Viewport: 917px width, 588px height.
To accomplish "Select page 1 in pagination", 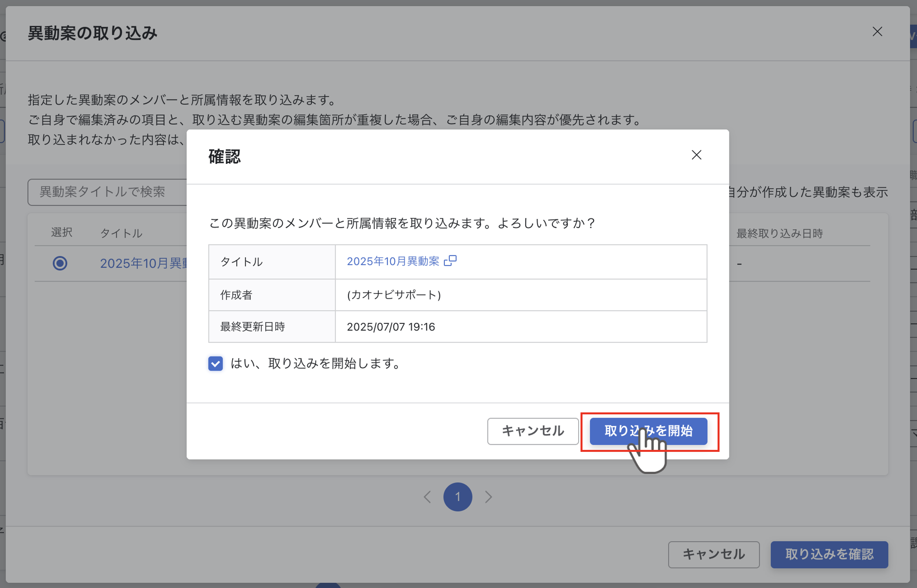I will click(458, 497).
